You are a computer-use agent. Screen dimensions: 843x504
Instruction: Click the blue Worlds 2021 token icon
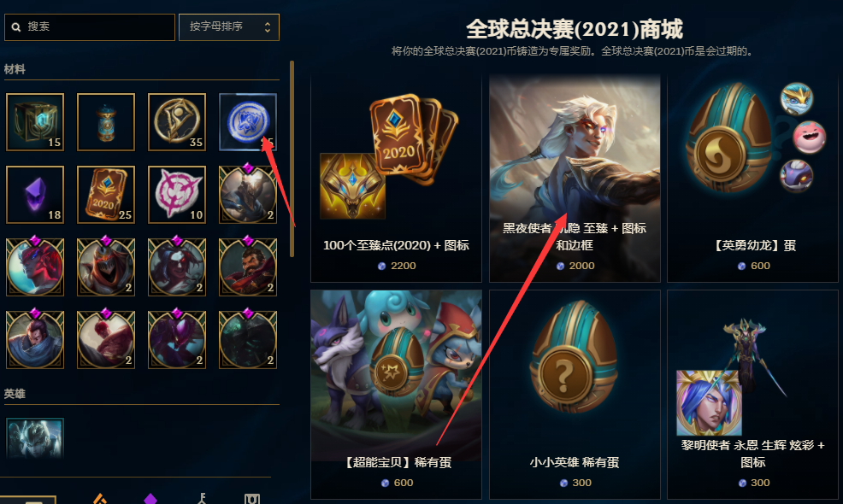tap(248, 122)
